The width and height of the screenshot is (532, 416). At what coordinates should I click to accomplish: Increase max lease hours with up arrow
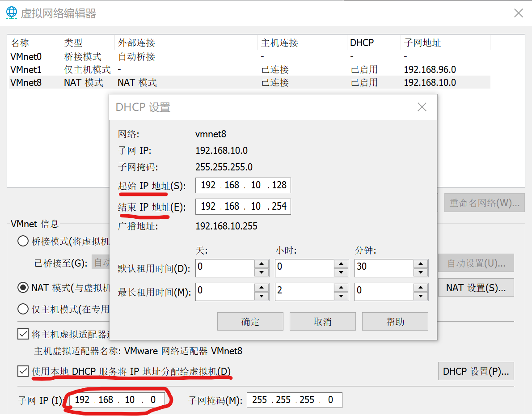point(341,287)
